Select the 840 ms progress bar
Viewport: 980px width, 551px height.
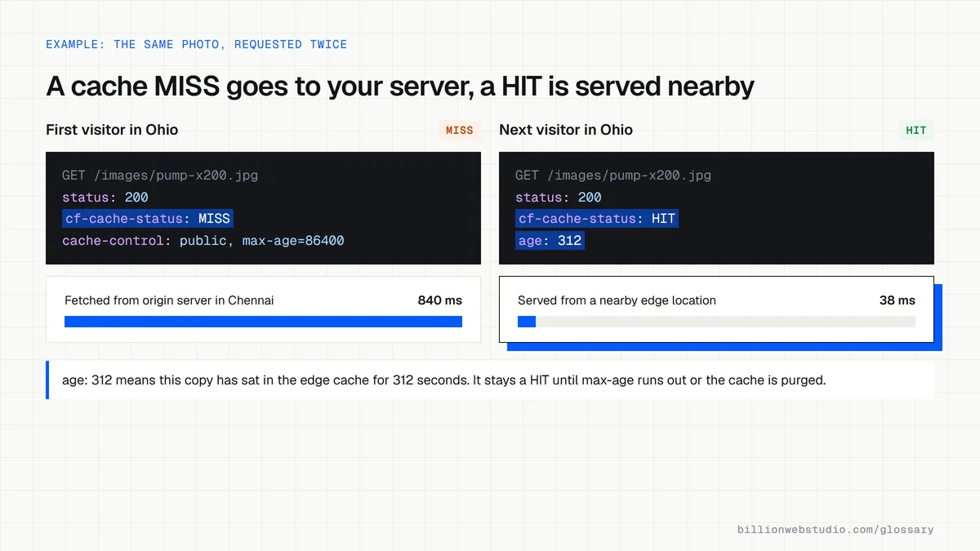(263, 322)
